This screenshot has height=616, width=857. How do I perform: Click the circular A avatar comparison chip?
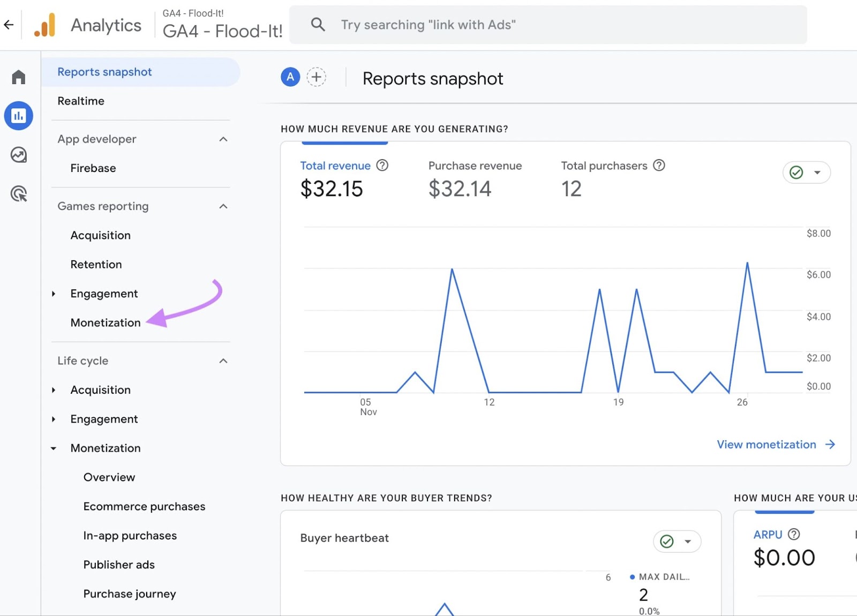[290, 77]
